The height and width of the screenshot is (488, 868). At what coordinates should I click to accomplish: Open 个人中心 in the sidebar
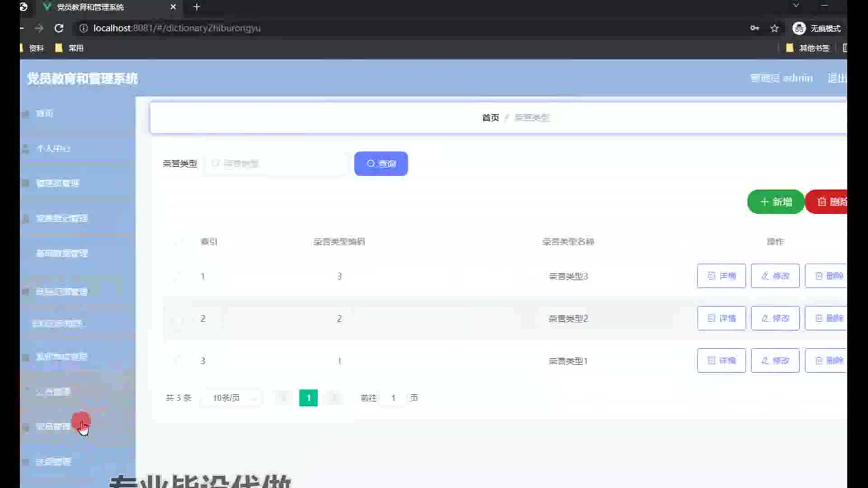53,148
